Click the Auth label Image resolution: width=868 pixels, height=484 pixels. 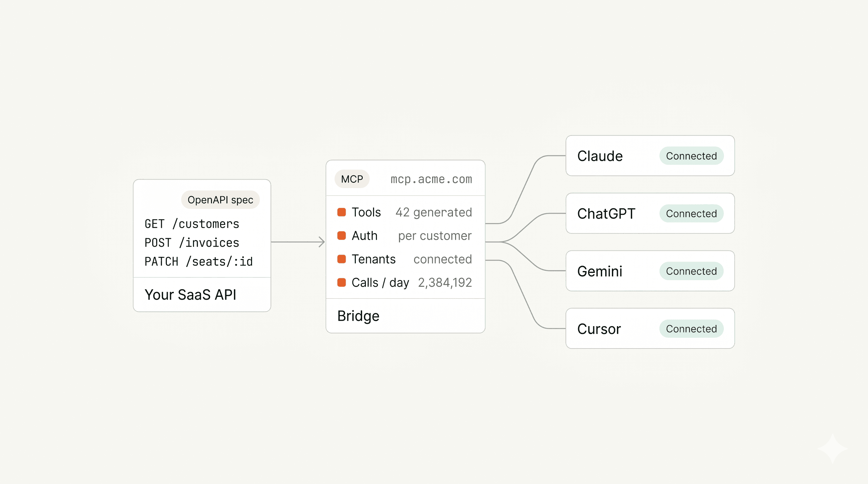click(x=365, y=236)
